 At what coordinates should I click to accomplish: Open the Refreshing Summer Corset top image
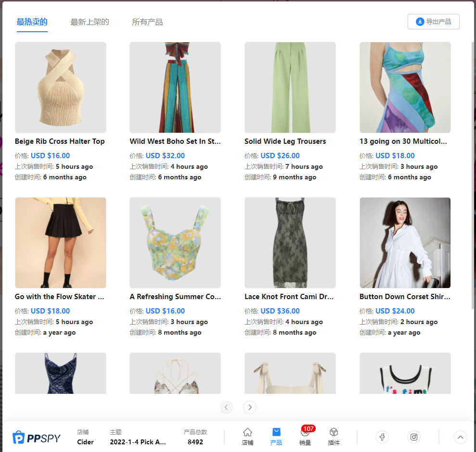pos(175,243)
